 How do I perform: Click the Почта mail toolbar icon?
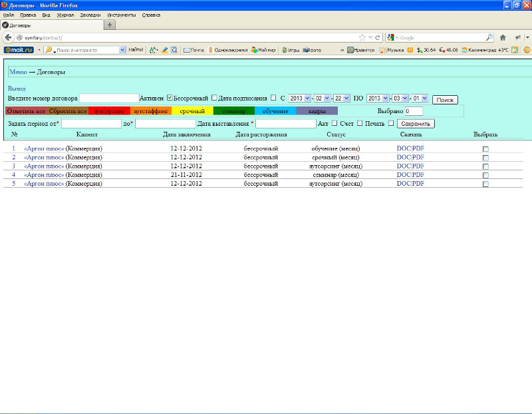tap(194, 50)
